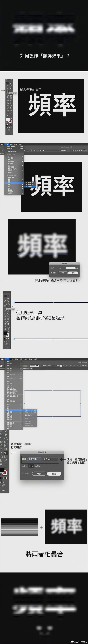Select Blend tool in toolbar beside 漸變選項 dialog
Image resolution: width=88 pixels, height=644 pixels.
(6, 453)
